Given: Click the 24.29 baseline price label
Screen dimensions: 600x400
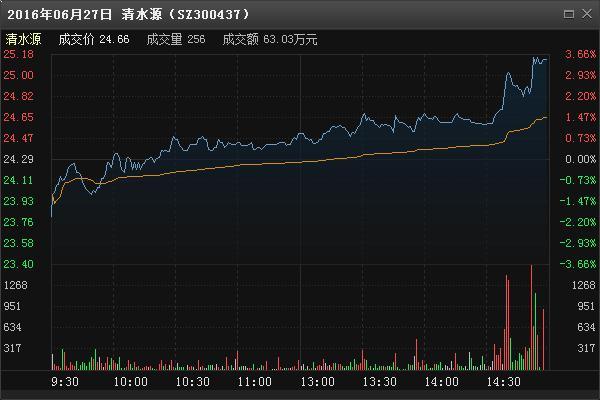Looking at the screenshot, I should (18, 159).
